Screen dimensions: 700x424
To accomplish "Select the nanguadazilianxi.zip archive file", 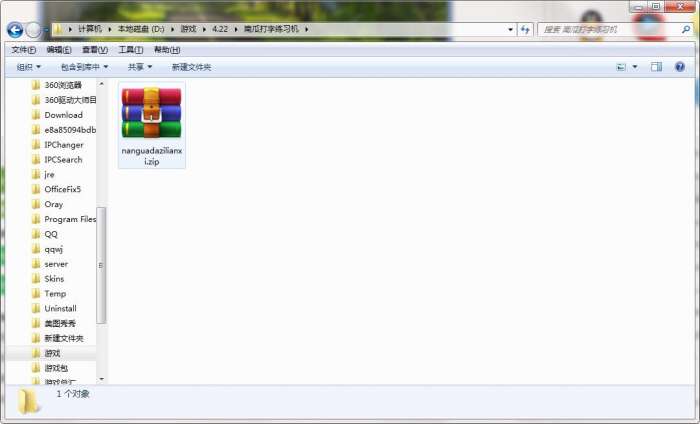I will tap(151, 125).
